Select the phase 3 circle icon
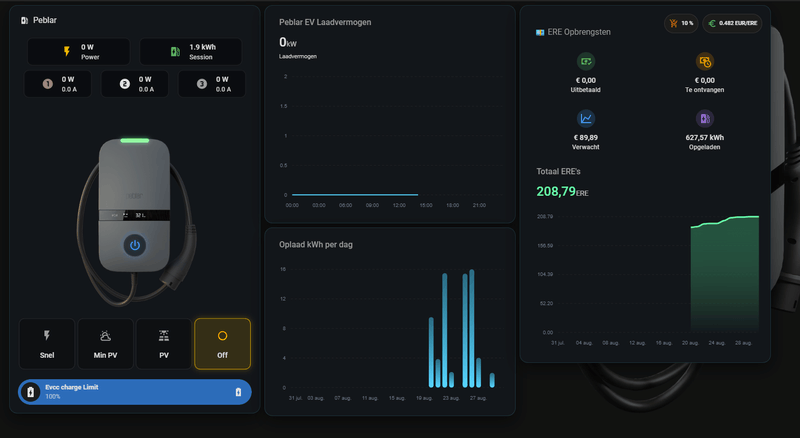800x438 pixels. pyautogui.click(x=202, y=84)
